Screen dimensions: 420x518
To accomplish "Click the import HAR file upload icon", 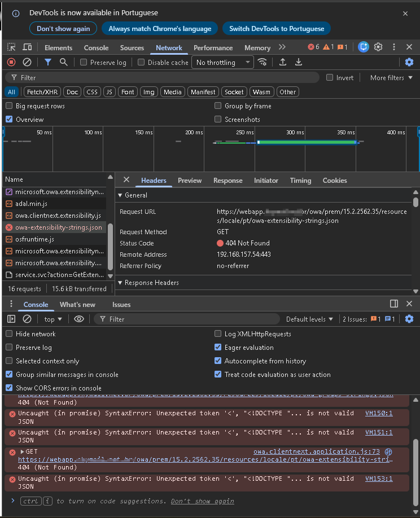I will [283, 62].
